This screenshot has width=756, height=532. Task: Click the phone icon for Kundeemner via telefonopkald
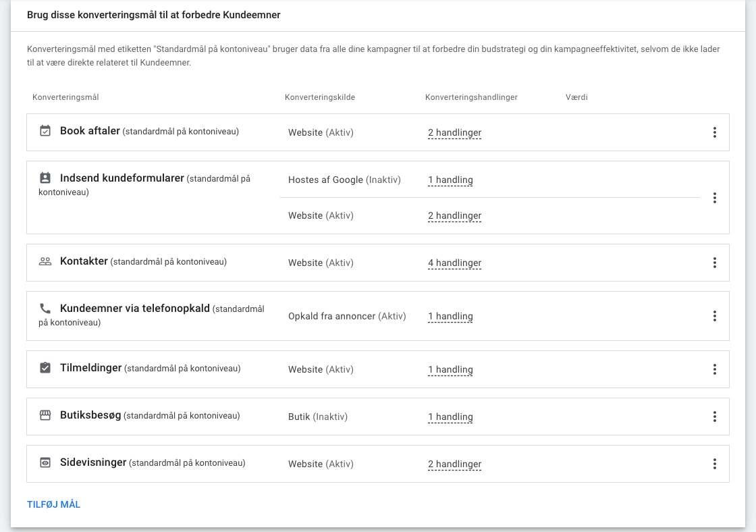click(45, 309)
